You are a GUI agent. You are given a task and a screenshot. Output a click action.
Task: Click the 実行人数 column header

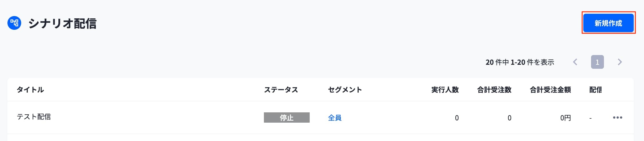(x=445, y=90)
